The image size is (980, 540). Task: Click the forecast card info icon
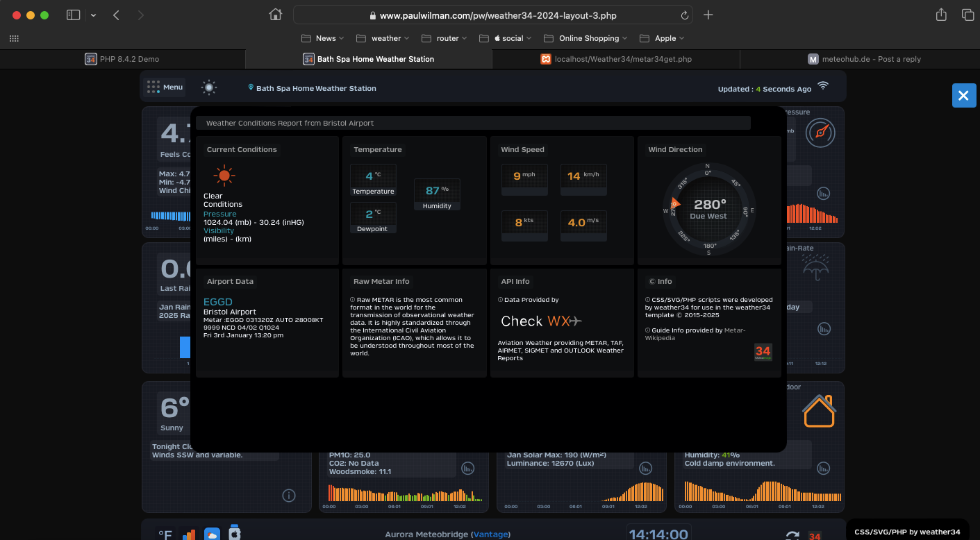point(289,496)
